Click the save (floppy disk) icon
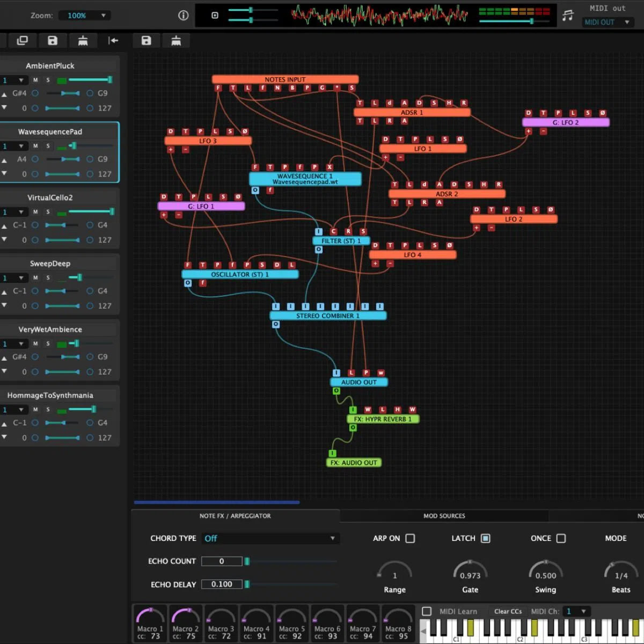 point(52,40)
